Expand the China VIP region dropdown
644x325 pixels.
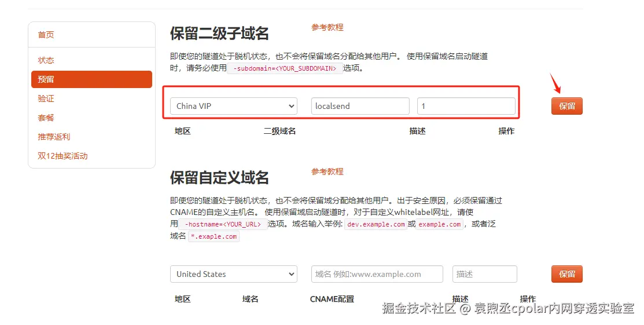[234, 106]
